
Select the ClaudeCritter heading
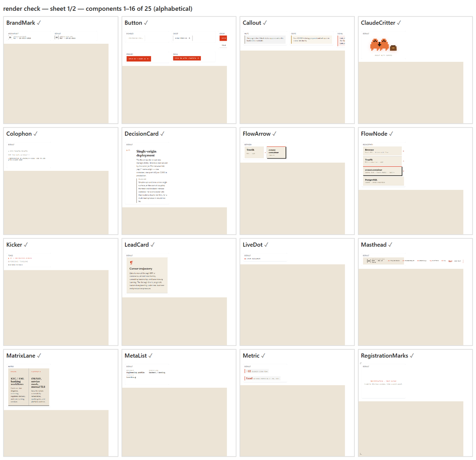[378, 23]
